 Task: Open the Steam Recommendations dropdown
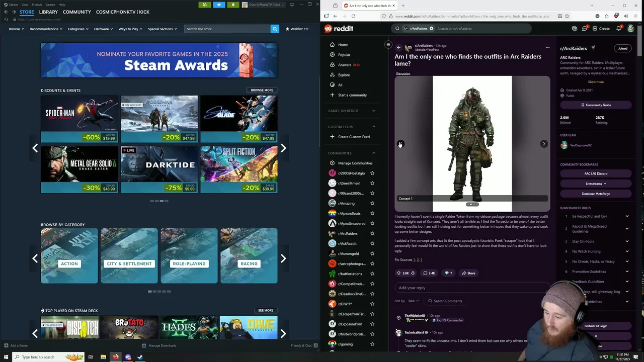coord(46,29)
